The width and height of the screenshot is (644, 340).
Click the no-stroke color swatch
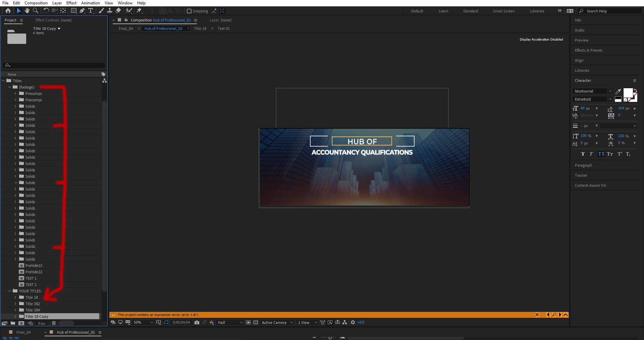625,100
